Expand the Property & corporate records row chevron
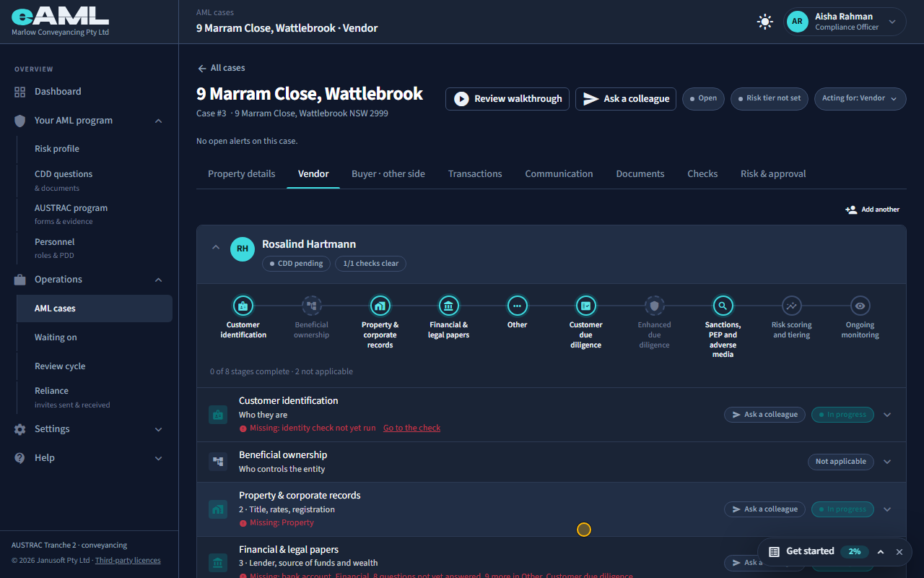Viewport: 924px width, 578px height. 888,509
